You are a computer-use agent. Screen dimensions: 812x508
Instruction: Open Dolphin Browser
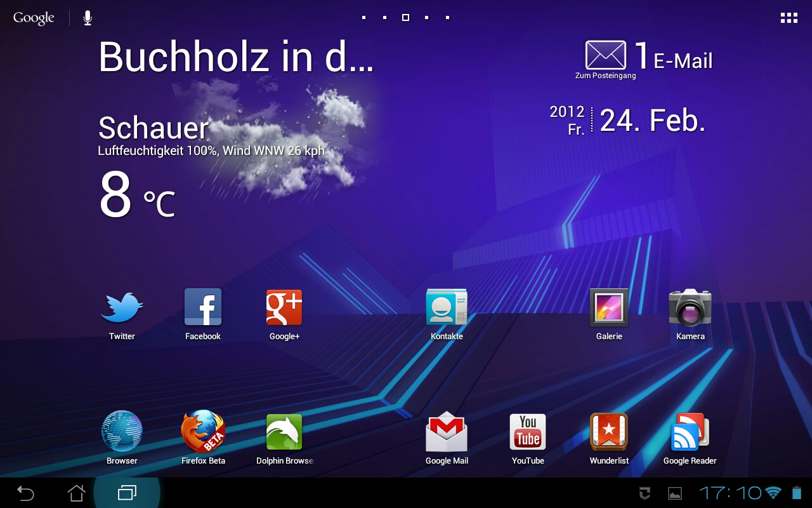284,432
